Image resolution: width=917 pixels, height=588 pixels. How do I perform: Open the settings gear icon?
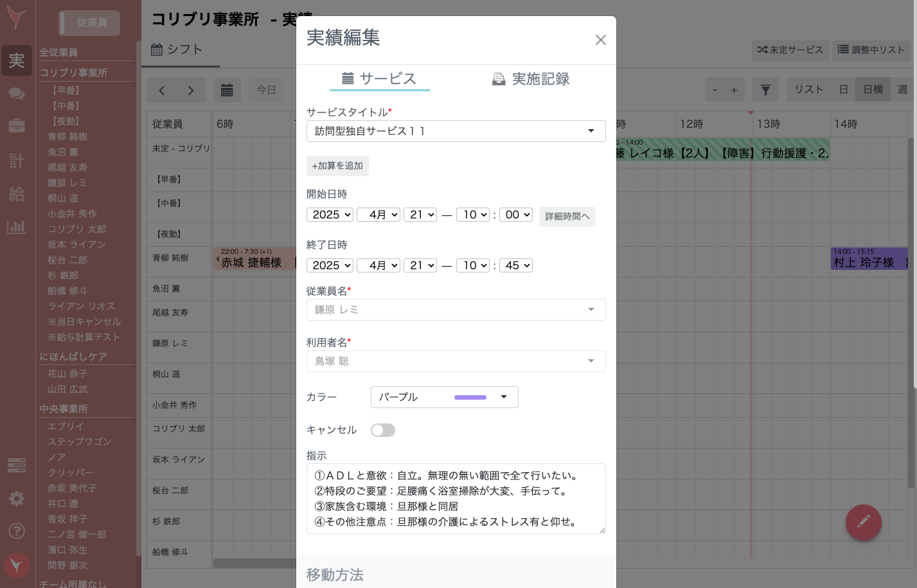[x=16, y=499]
